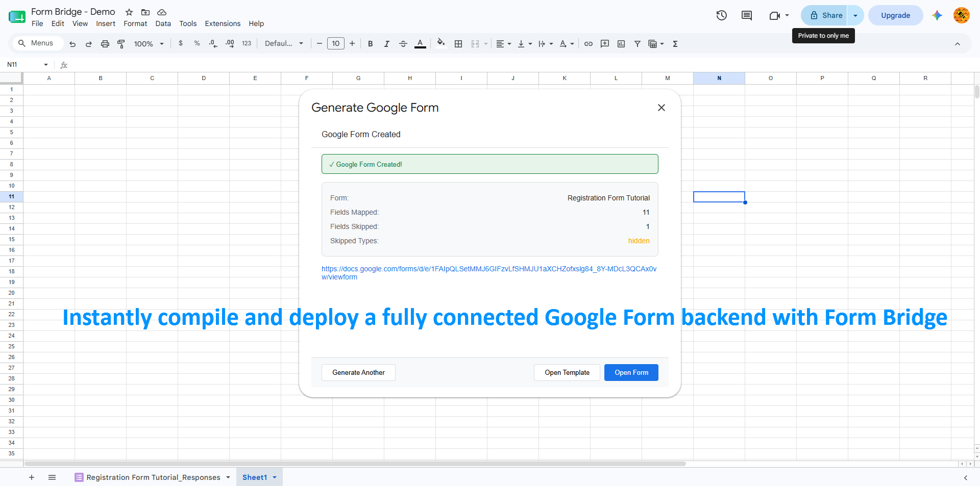This screenshot has width=980, height=486.
Task: Open the Data menu
Action: coord(163,23)
